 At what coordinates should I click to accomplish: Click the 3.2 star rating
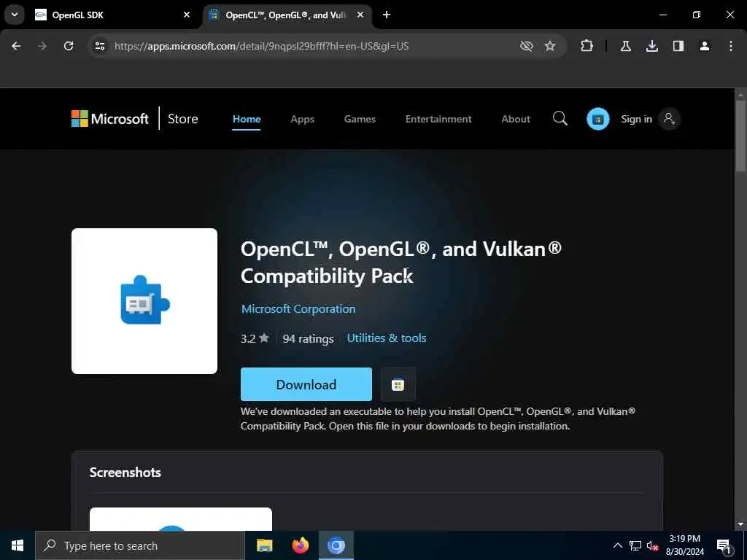coord(255,338)
